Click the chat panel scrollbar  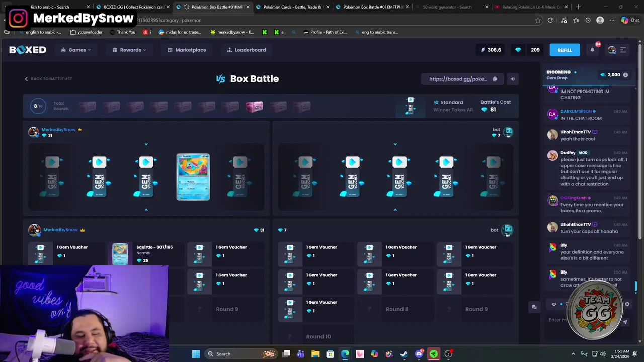click(x=636, y=286)
